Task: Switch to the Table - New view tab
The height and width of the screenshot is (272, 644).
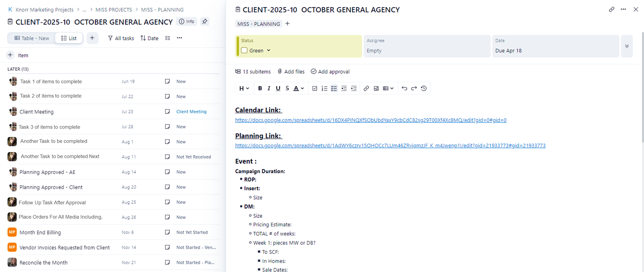Action: point(32,38)
